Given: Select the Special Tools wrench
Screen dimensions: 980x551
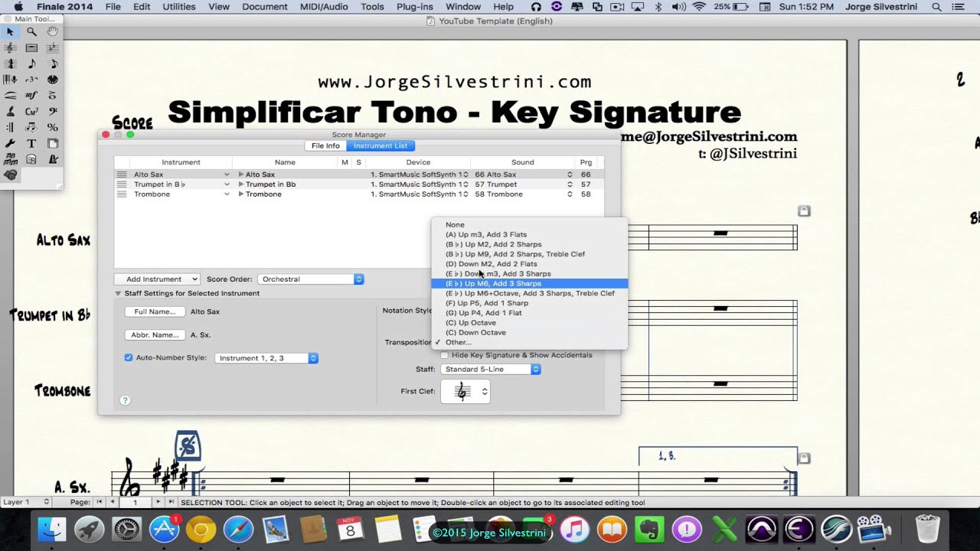Looking at the screenshot, I should coord(10,143).
